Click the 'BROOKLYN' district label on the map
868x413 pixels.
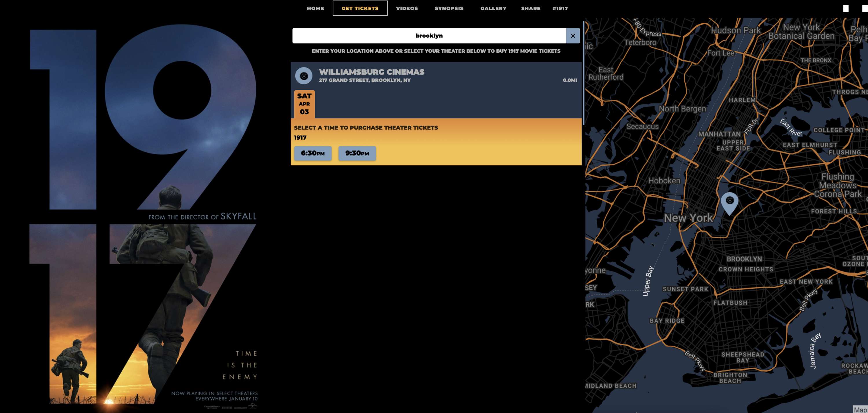[x=744, y=259]
